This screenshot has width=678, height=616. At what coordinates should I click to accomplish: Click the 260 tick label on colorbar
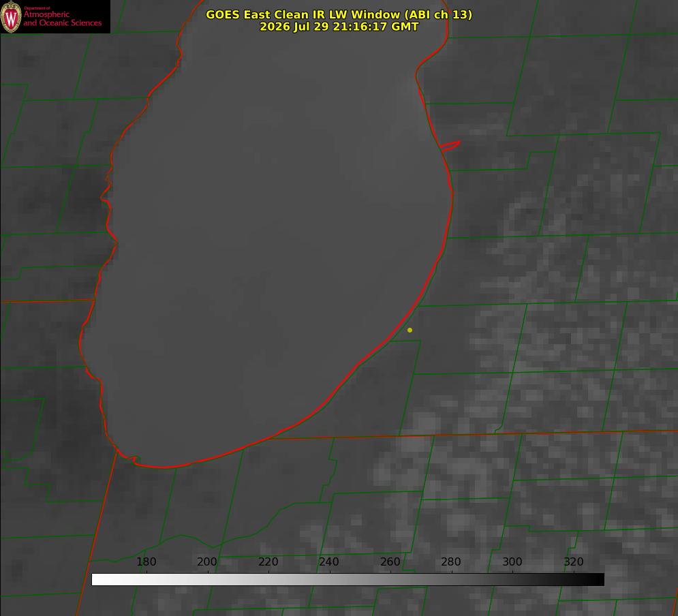[x=390, y=562]
